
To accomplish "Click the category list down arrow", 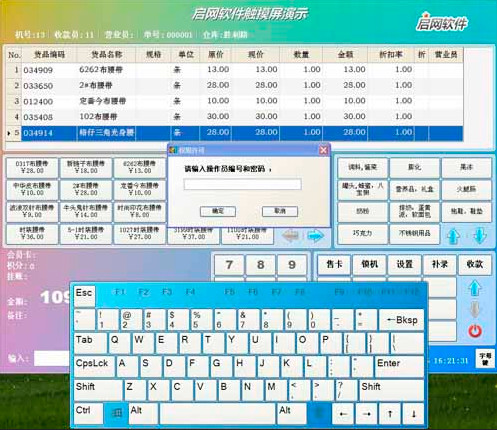I will [479, 235].
